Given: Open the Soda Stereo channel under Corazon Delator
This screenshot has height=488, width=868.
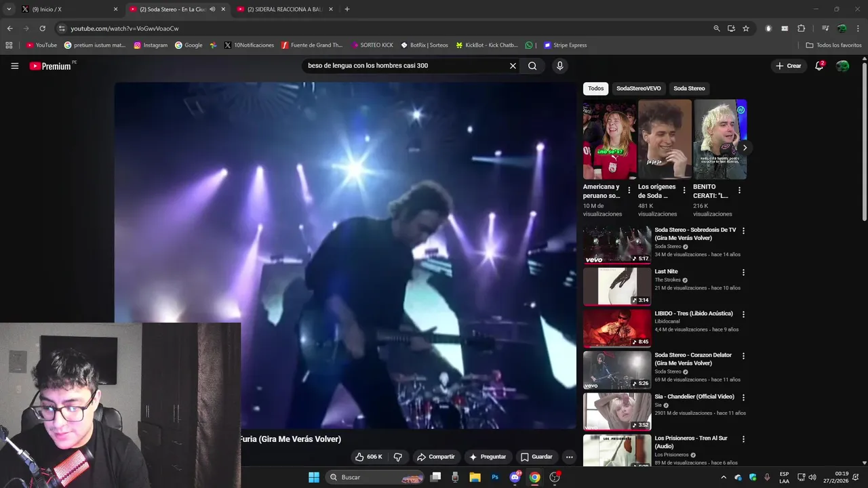Looking at the screenshot, I should coord(668,371).
